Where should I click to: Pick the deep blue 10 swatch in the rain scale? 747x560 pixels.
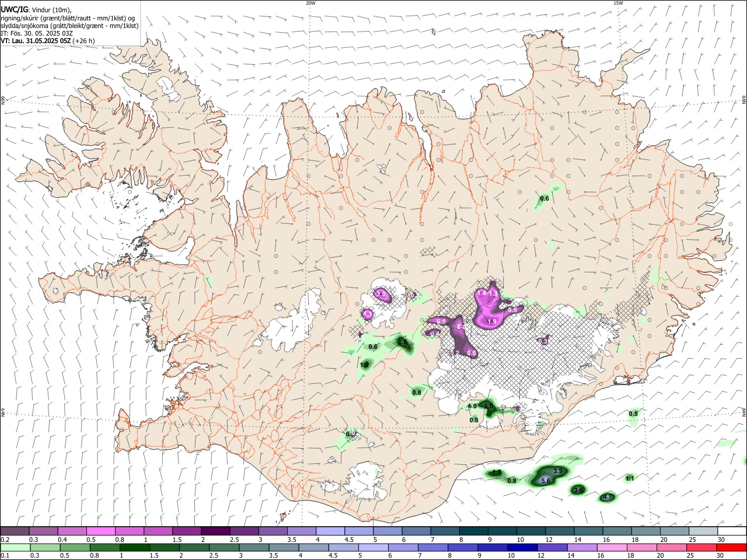point(521,547)
